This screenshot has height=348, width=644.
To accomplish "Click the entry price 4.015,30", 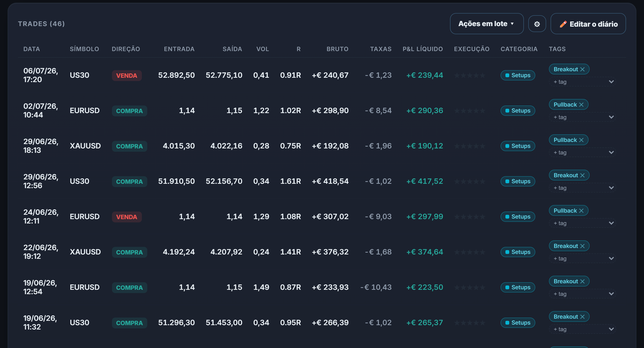I will (179, 146).
